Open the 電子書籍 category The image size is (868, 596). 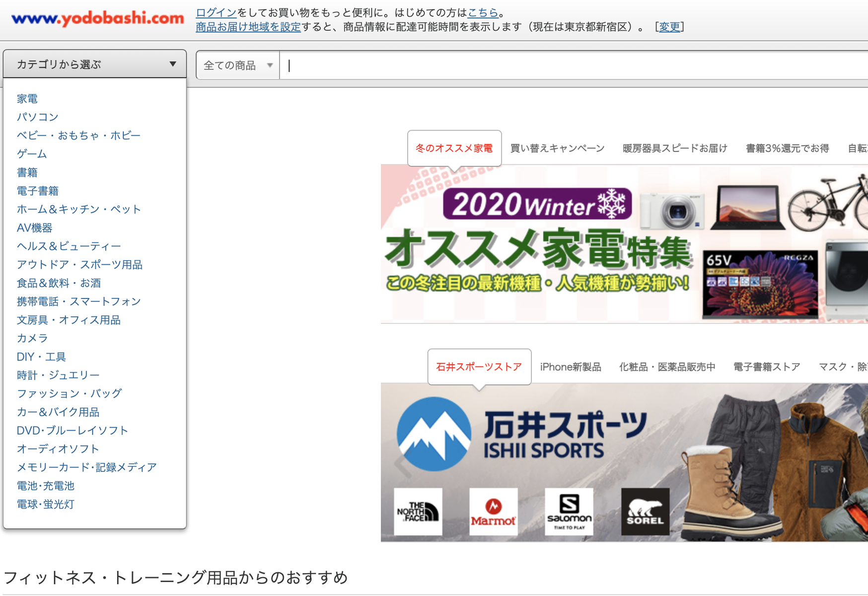[38, 191]
